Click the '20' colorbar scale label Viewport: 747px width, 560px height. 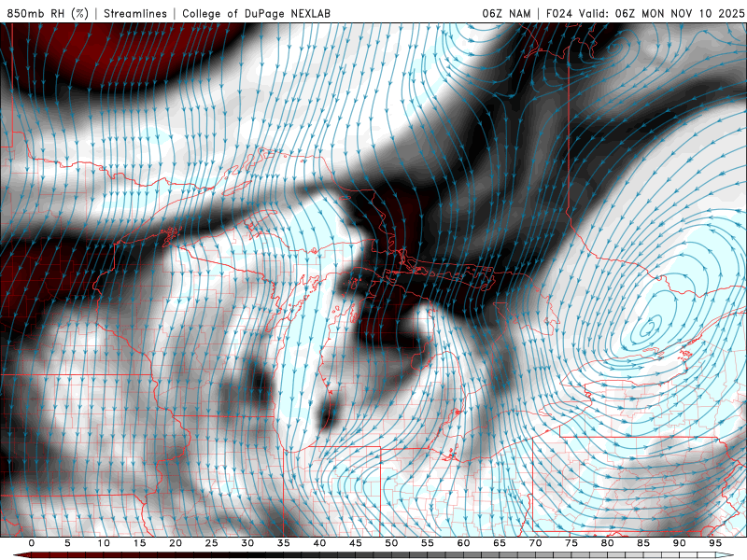tap(176, 543)
